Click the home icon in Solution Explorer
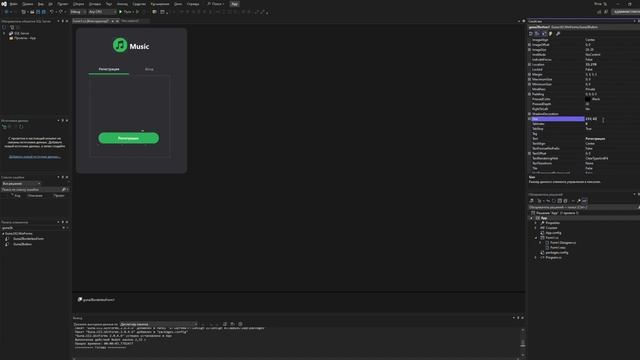The image size is (640, 360). click(x=531, y=201)
